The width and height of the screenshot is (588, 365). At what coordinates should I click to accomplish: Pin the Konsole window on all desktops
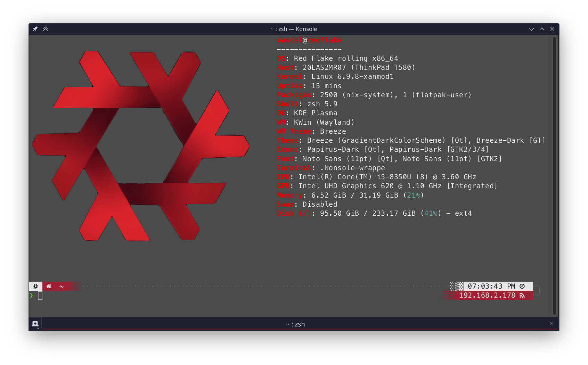[35, 29]
